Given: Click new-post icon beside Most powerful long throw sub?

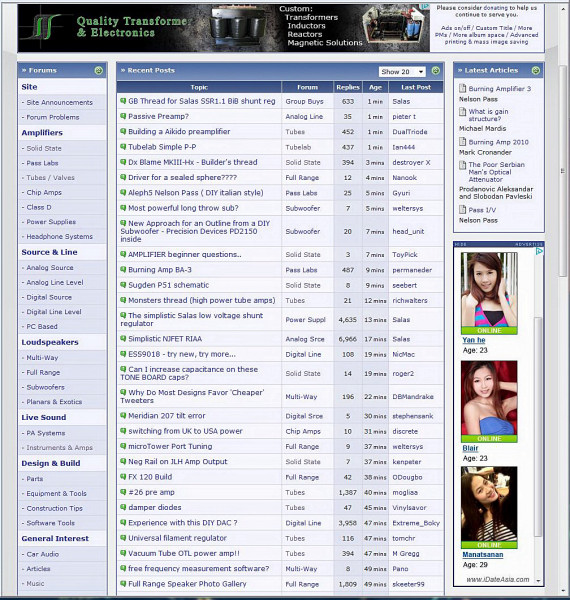Looking at the screenshot, I should 123,208.
